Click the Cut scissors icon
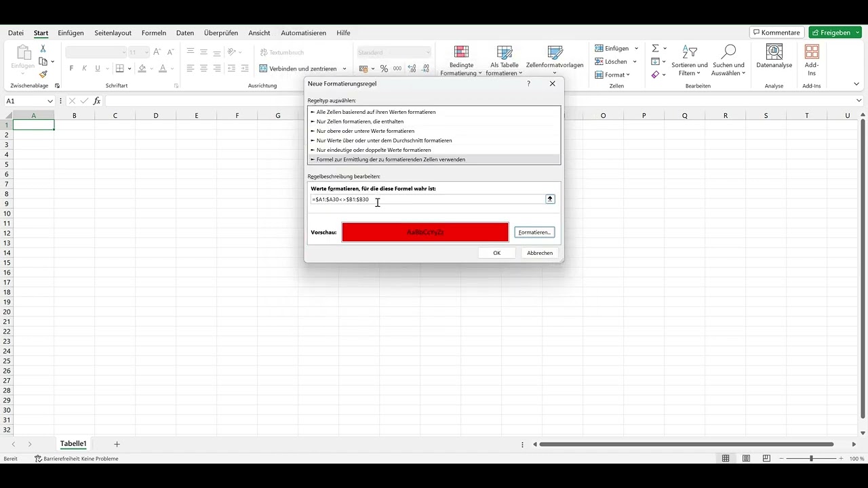 (x=43, y=49)
